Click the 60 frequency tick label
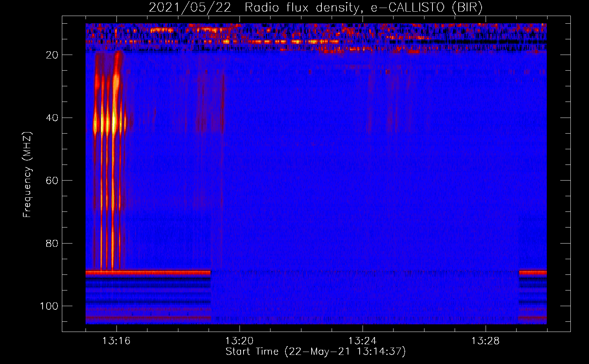Image resolution: width=589 pixels, height=364 pixels. [x=52, y=181]
